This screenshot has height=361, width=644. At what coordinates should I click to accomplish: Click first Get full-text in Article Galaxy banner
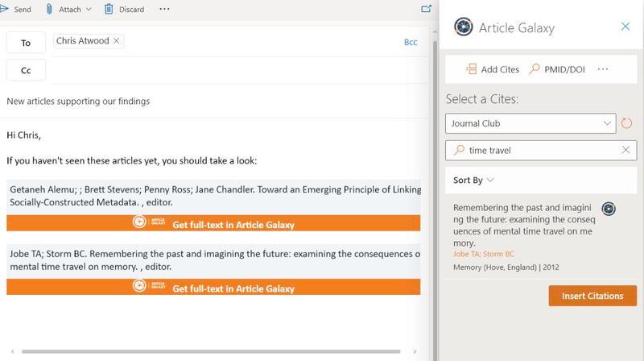(x=213, y=223)
